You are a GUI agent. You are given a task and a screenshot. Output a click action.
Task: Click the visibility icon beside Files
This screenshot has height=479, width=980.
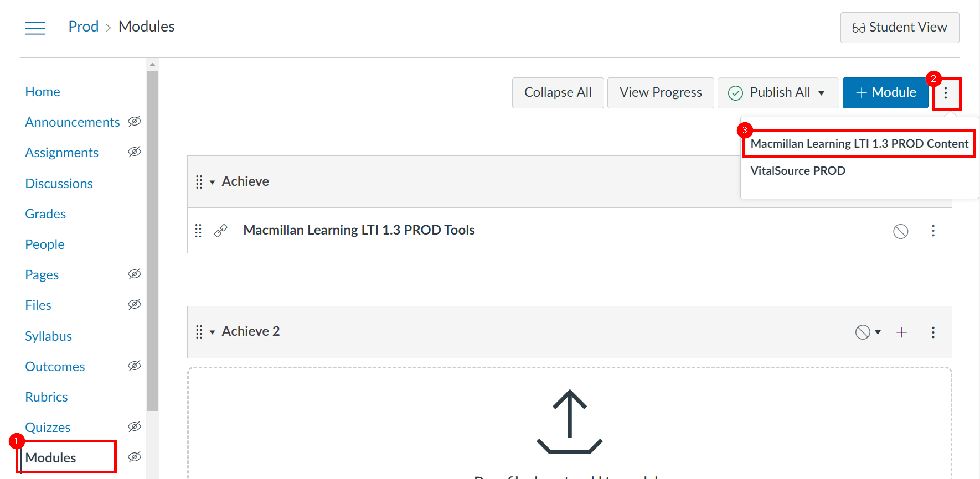pos(134,304)
